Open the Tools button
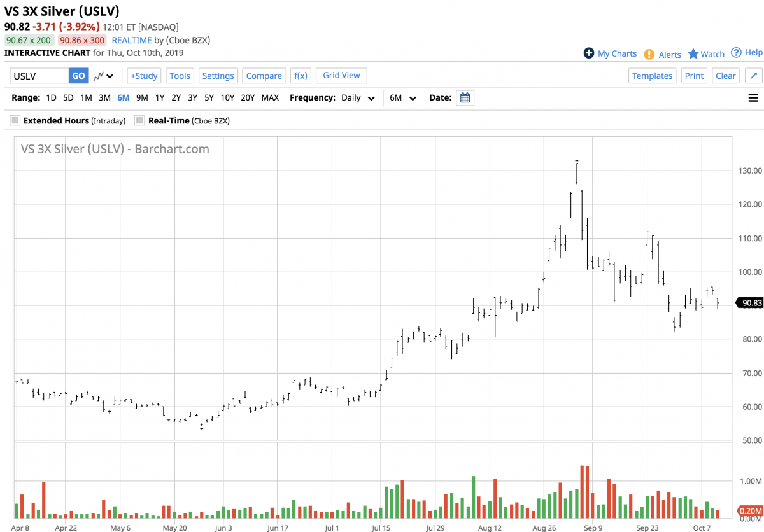This screenshot has height=532, width=764. (x=180, y=76)
